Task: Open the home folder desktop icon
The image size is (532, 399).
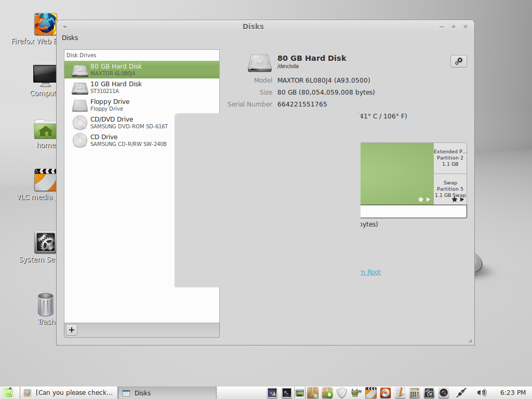Action: pyautogui.click(x=45, y=129)
